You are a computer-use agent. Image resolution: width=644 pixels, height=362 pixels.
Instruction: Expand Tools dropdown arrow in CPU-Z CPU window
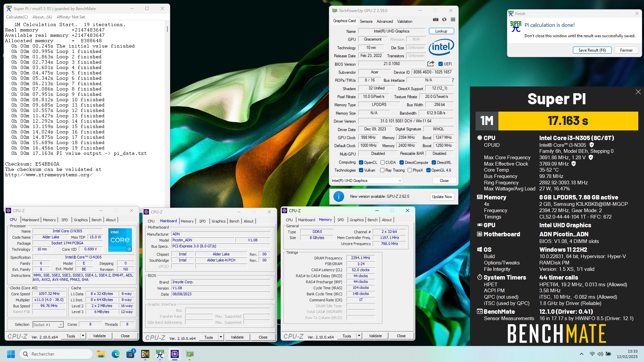pyautogui.click(x=83, y=336)
